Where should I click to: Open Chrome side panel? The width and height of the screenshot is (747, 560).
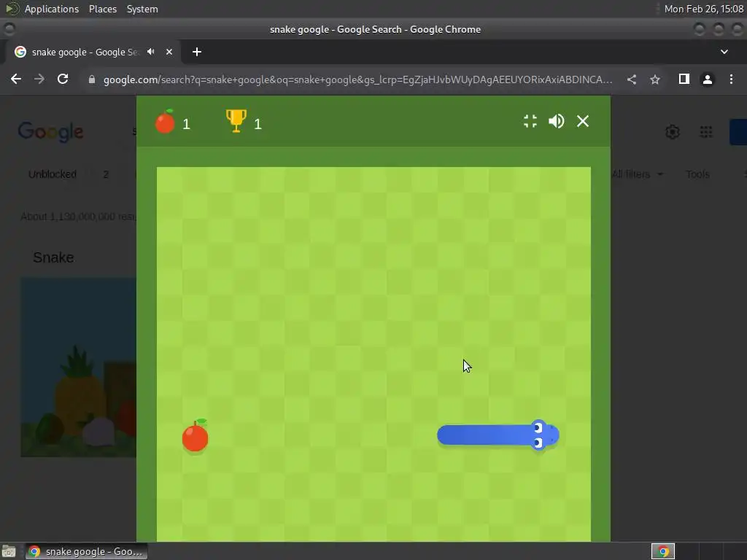click(684, 79)
